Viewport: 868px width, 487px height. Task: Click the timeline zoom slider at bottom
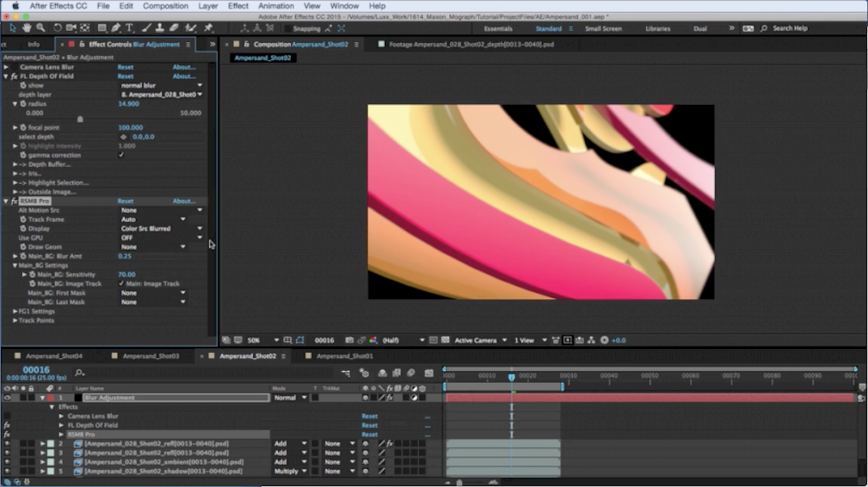coord(459,482)
